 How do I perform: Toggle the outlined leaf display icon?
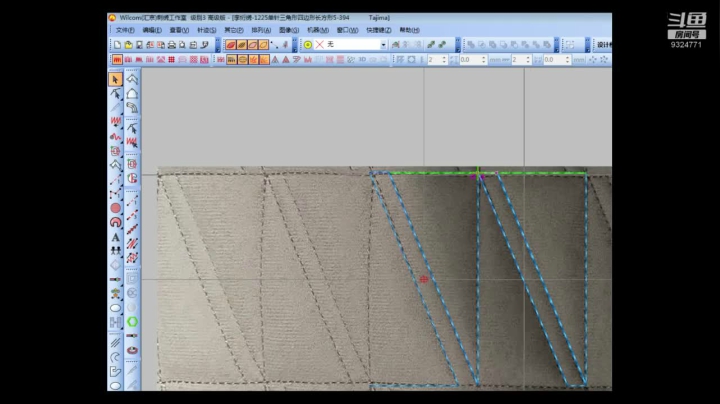[x=263, y=45]
